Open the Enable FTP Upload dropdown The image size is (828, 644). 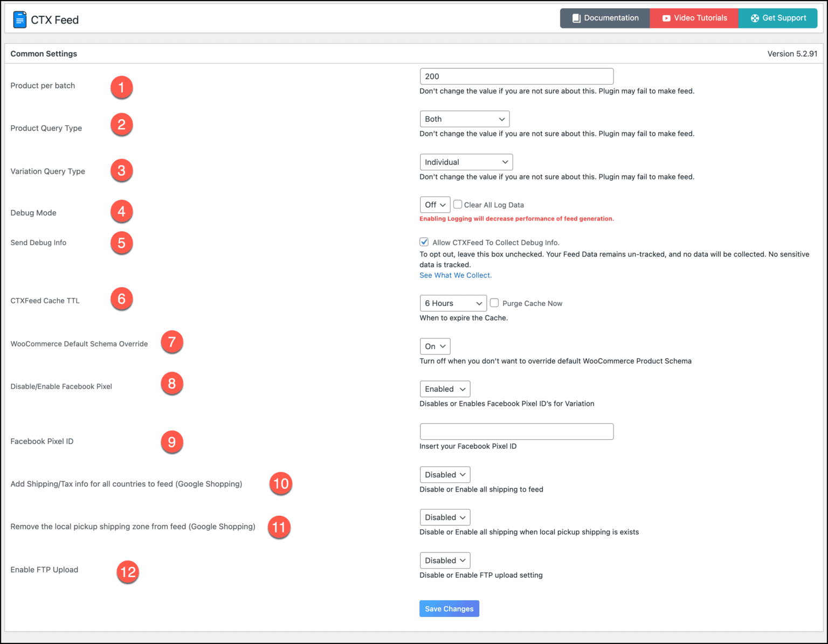tap(445, 560)
